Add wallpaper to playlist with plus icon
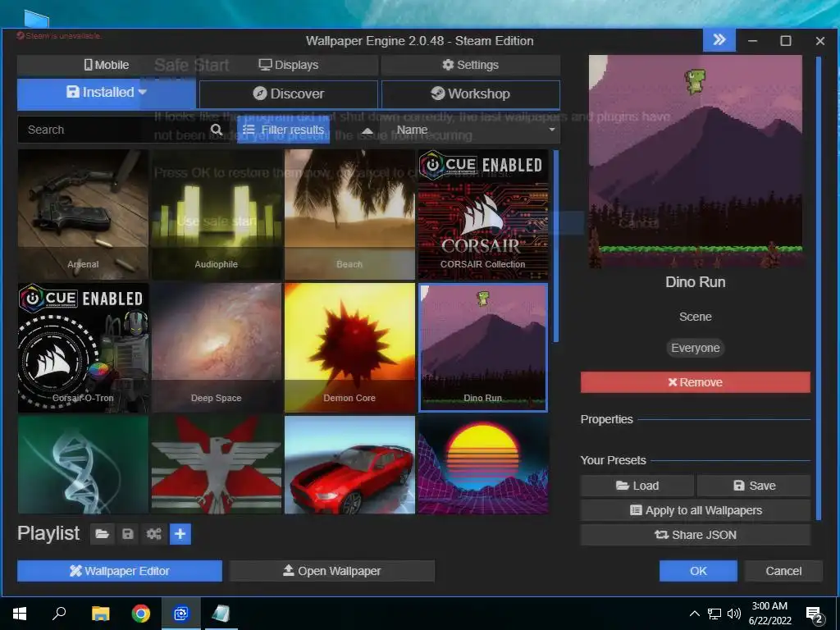 point(180,534)
